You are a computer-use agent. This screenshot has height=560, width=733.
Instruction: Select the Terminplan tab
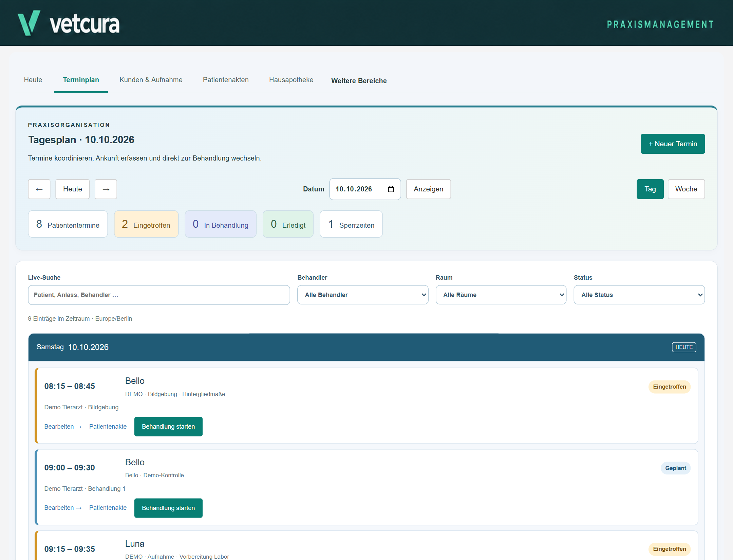coord(81,80)
